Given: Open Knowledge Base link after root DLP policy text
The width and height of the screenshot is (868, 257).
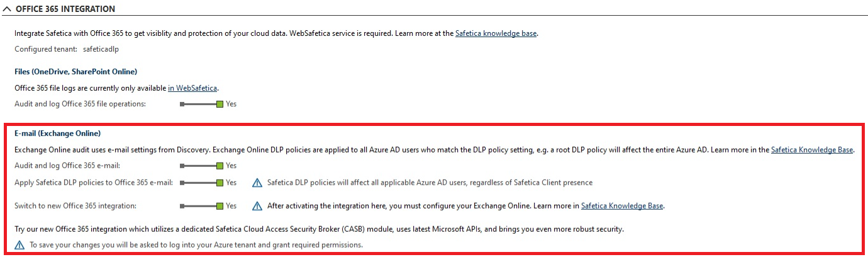Looking at the screenshot, I should 811,150.
